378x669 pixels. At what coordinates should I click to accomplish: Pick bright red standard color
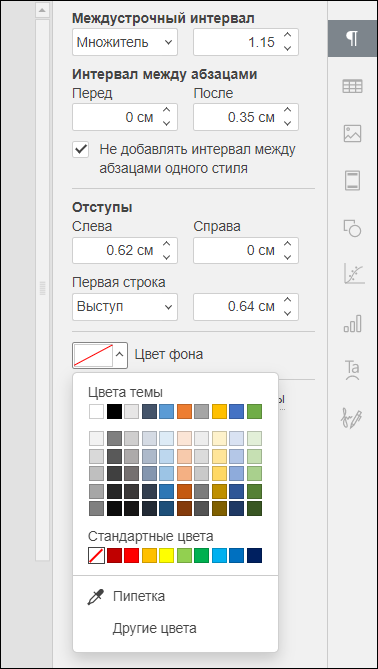tap(132, 556)
